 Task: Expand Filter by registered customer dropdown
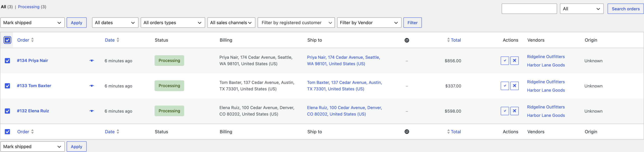296,23
